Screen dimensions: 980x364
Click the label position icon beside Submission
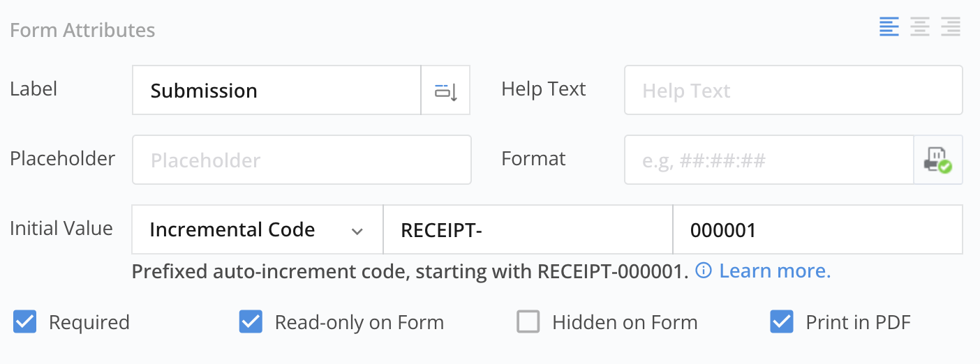point(445,91)
